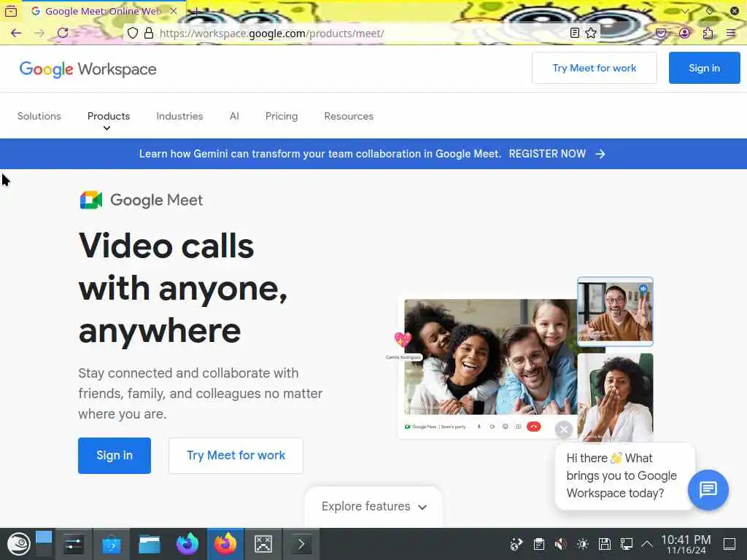This screenshot has width=747, height=560.
Task: Close the Google Meet tab
Action: (x=174, y=10)
